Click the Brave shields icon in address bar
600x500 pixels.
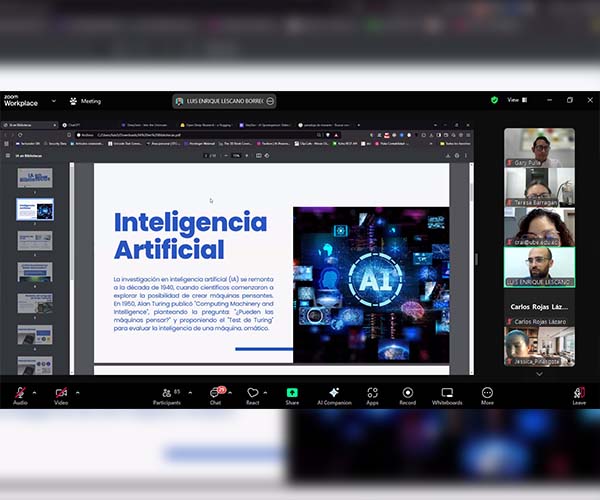[328, 135]
